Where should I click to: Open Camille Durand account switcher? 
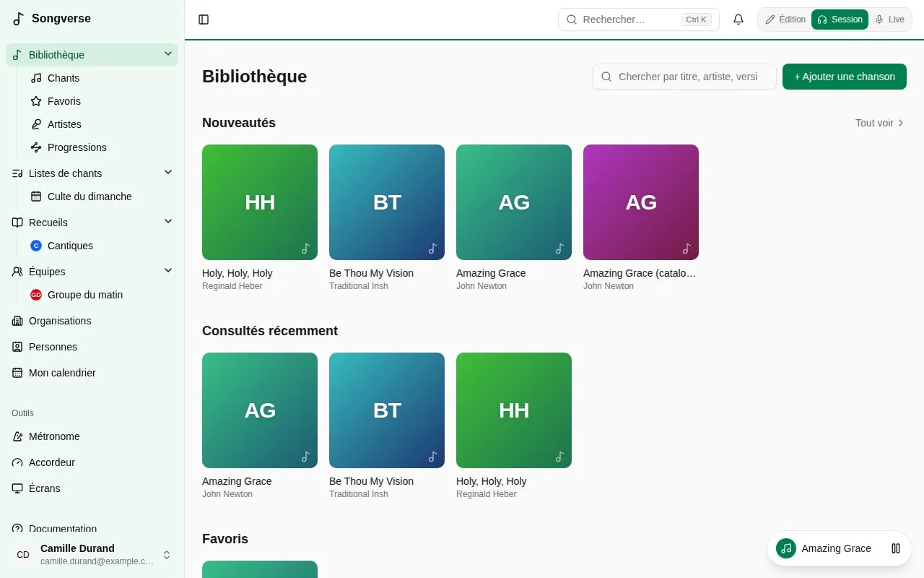click(x=92, y=555)
